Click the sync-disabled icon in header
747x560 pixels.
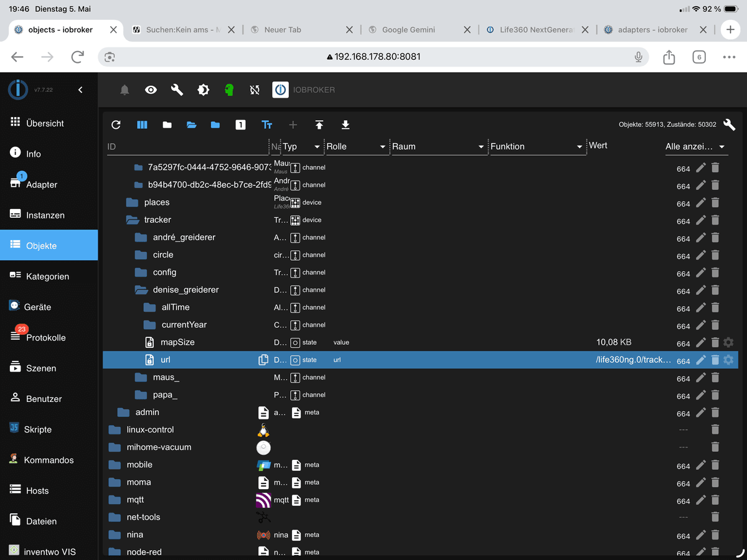(x=255, y=90)
